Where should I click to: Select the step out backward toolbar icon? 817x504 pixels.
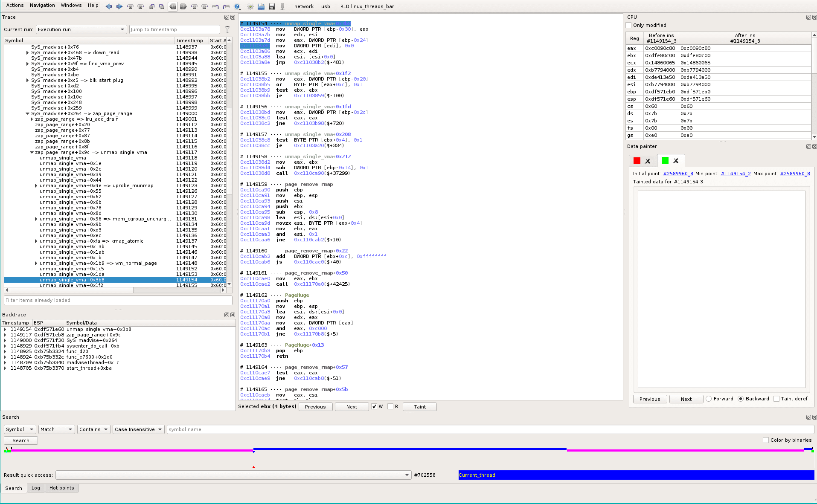(x=152, y=6)
